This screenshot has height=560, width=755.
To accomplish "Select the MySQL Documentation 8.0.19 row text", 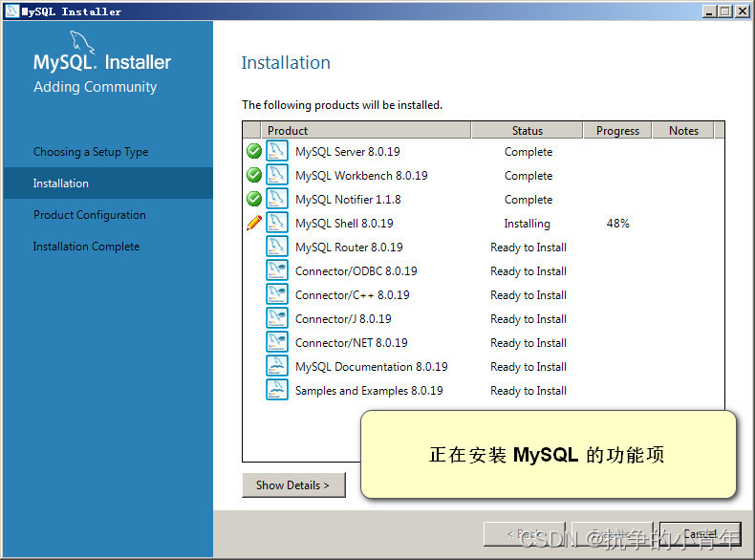I will pyautogui.click(x=371, y=367).
